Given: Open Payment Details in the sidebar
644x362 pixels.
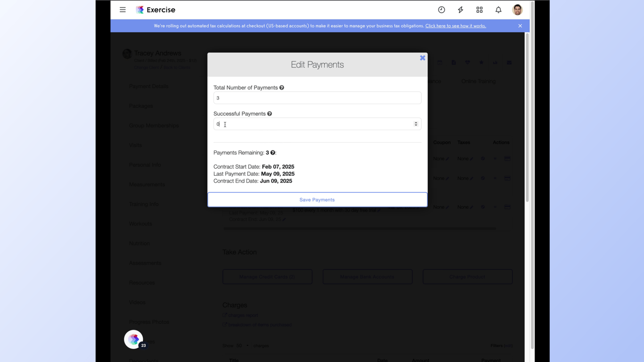Looking at the screenshot, I should [149, 86].
